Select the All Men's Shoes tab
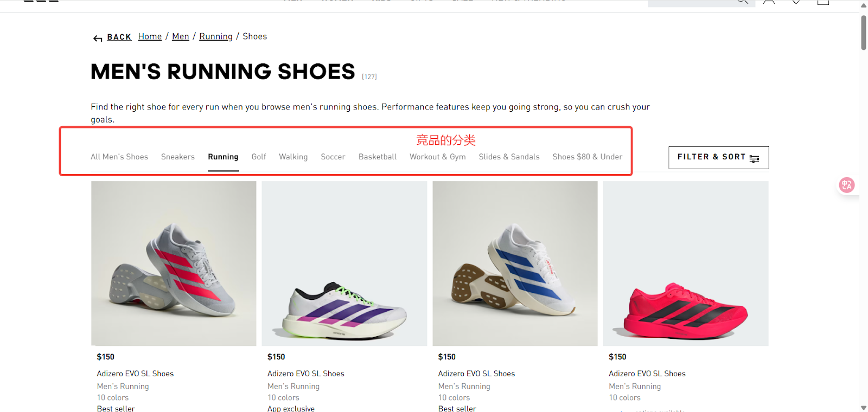Image resolution: width=868 pixels, height=412 pixels. 119,157
